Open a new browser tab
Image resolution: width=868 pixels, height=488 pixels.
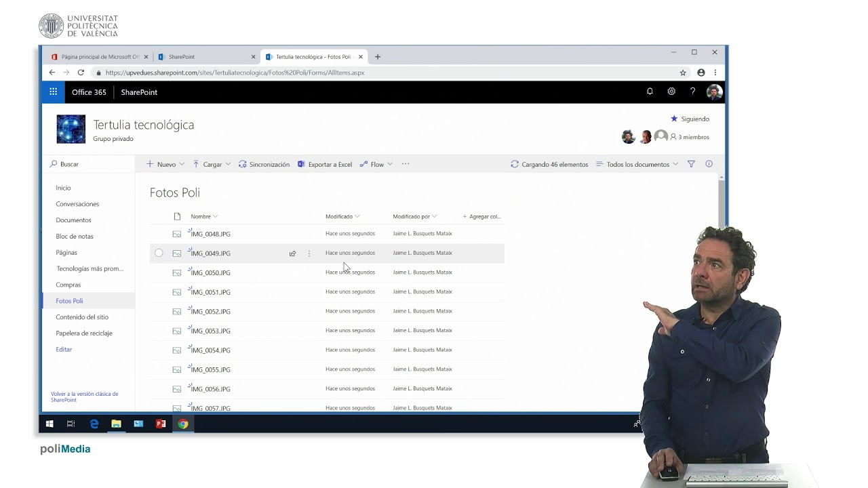(378, 57)
